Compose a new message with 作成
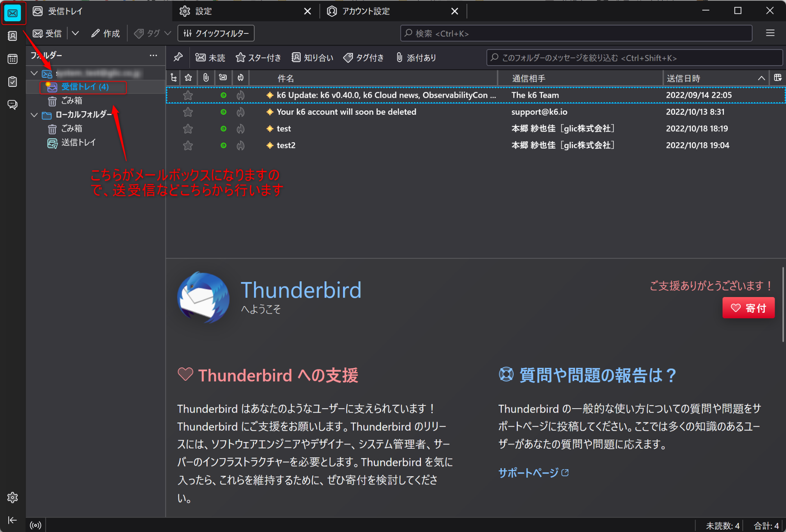Viewport: 786px width, 532px height. (105, 33)
